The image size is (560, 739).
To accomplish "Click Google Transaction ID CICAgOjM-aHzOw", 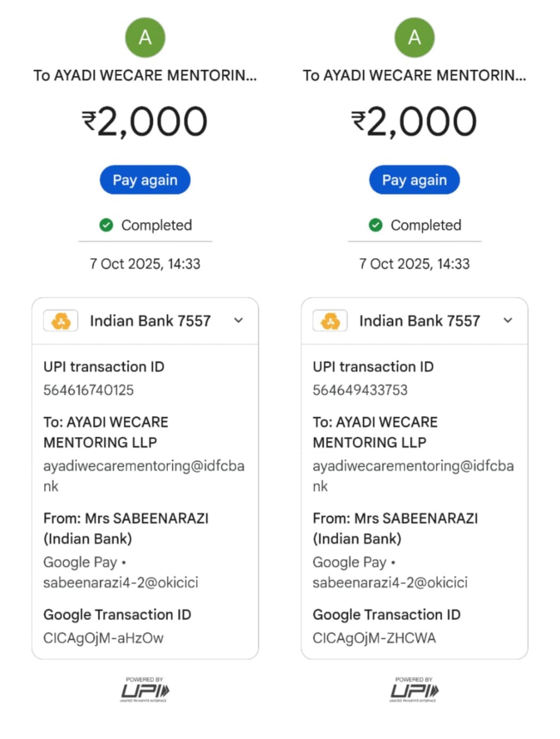I will pyautogui.click(x=103, y=638).
